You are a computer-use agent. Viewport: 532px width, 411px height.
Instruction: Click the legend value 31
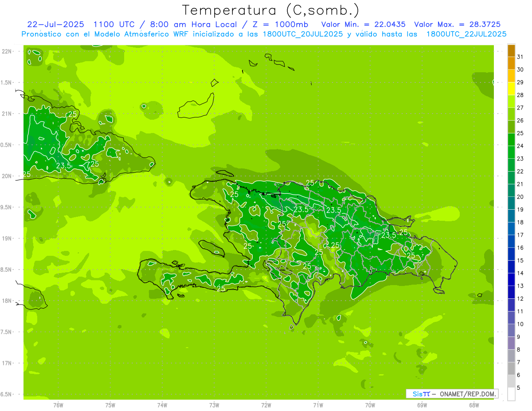(520, 57)
